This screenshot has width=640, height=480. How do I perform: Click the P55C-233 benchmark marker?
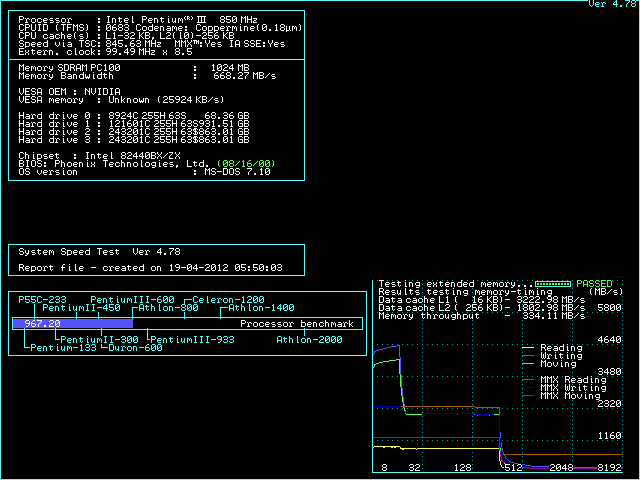42,300
